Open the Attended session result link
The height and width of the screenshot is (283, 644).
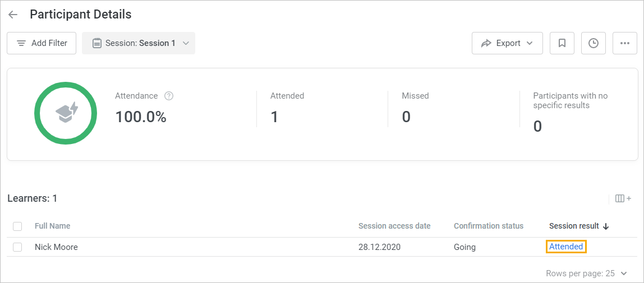pos(566,247)
